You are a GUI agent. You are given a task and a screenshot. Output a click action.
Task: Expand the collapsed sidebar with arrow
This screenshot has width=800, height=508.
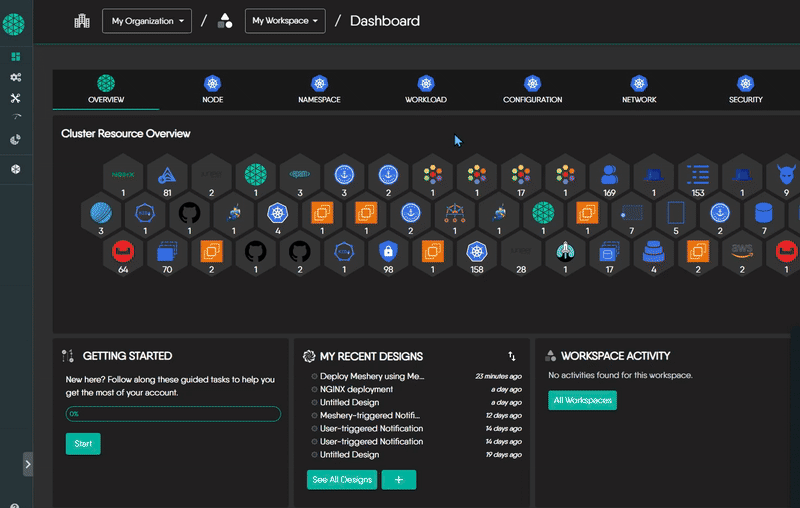point(27,464)
